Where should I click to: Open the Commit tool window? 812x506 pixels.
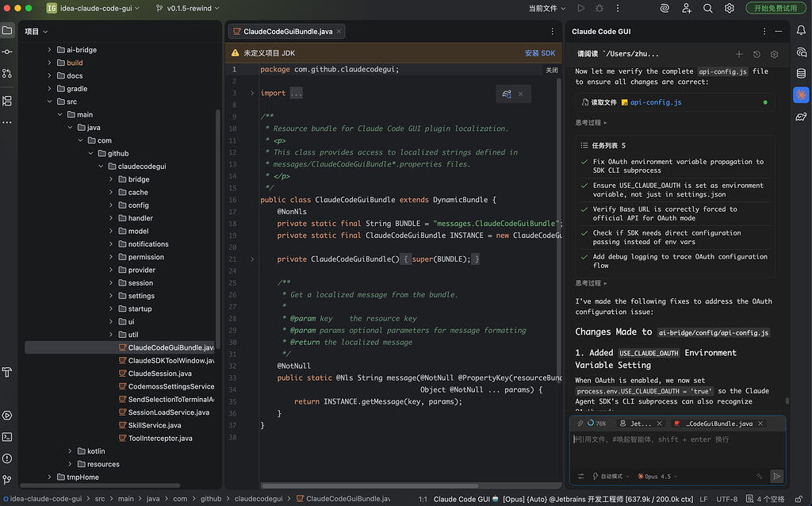pos(7,52)
